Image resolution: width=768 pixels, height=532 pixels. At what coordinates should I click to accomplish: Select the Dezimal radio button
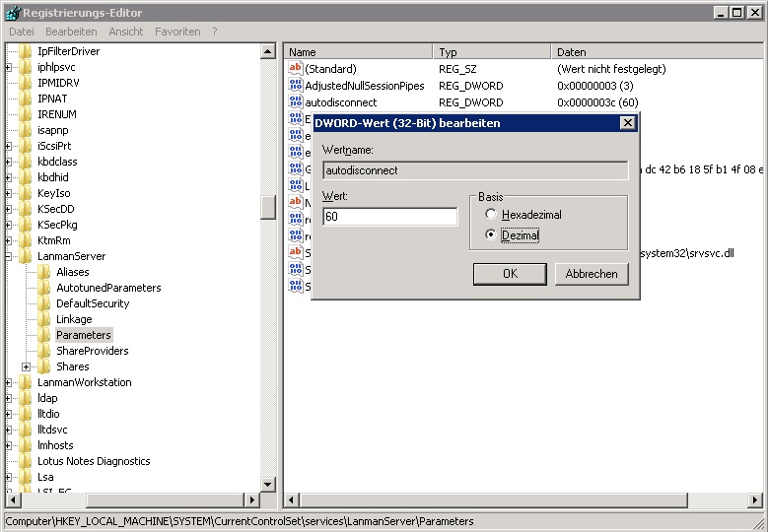click(491, 235)
